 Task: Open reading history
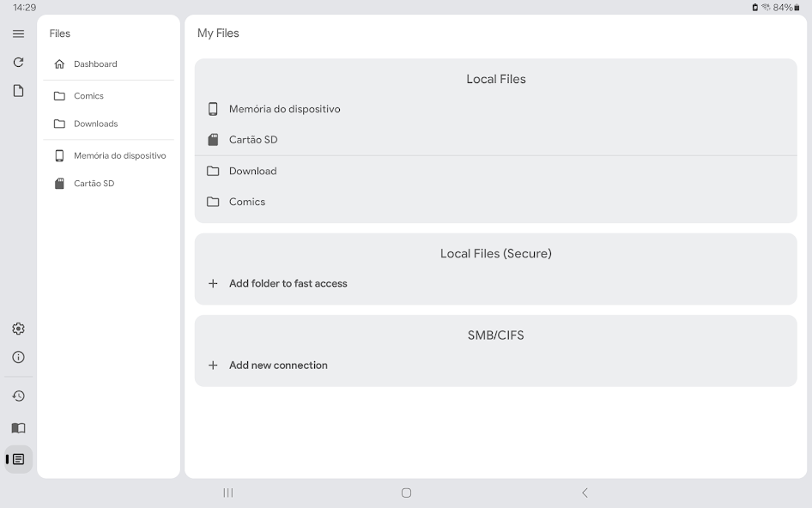point(18,396)
